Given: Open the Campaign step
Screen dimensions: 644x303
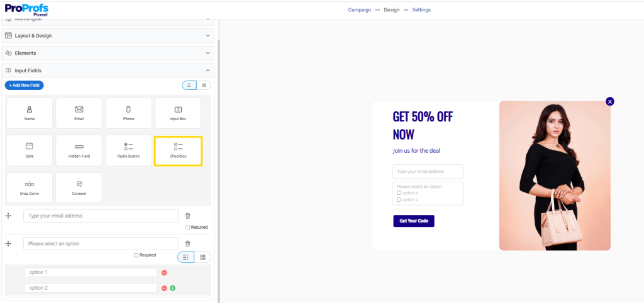Looking at the screenshot, I should [x=359, y=10].
